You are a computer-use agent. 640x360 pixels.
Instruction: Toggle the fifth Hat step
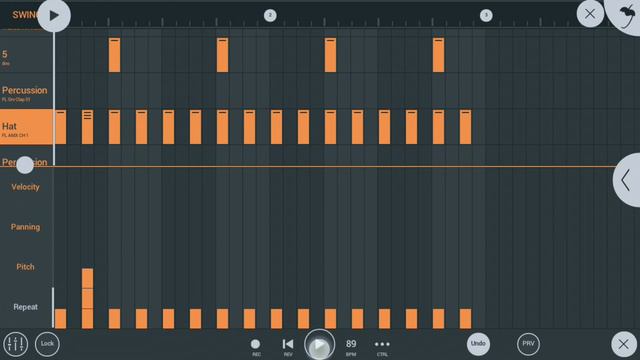point(169,127)
